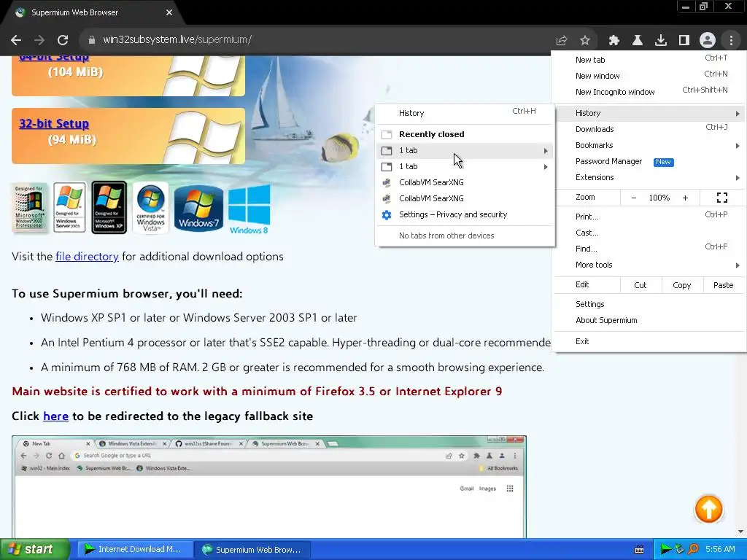Click the green IDM tray icon
Image resolution: width=747 pixels, height=560 pixels.
coord(665,549)
